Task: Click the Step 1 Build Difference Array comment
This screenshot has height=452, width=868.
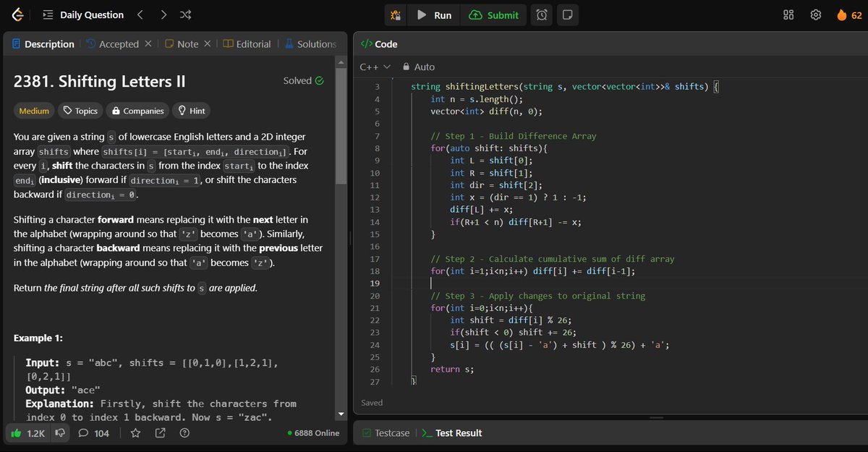Action: (x=514, y=136)
